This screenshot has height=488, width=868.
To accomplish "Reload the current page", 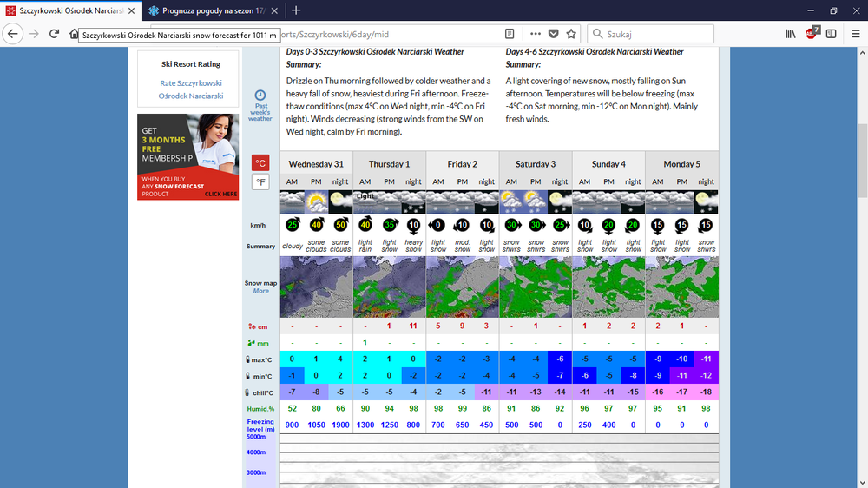I will (x=54, y=34).
